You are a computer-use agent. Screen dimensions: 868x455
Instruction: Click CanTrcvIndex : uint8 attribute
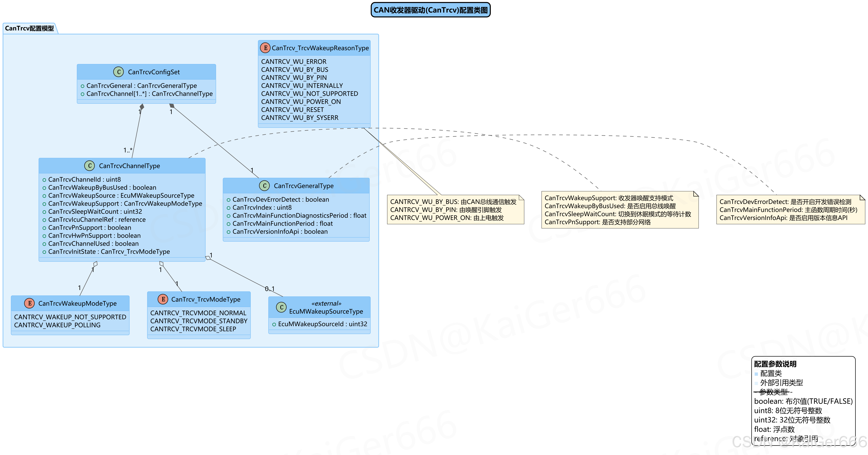click(x=262, y=208)
